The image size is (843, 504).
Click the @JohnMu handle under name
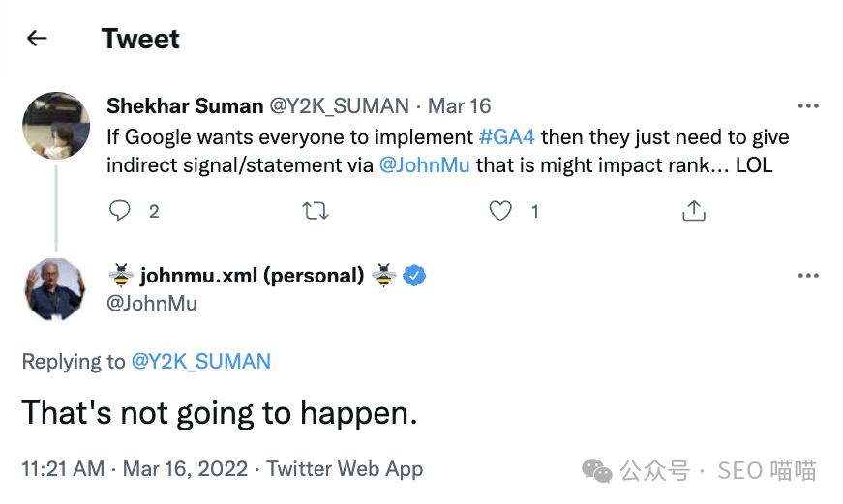151,304
